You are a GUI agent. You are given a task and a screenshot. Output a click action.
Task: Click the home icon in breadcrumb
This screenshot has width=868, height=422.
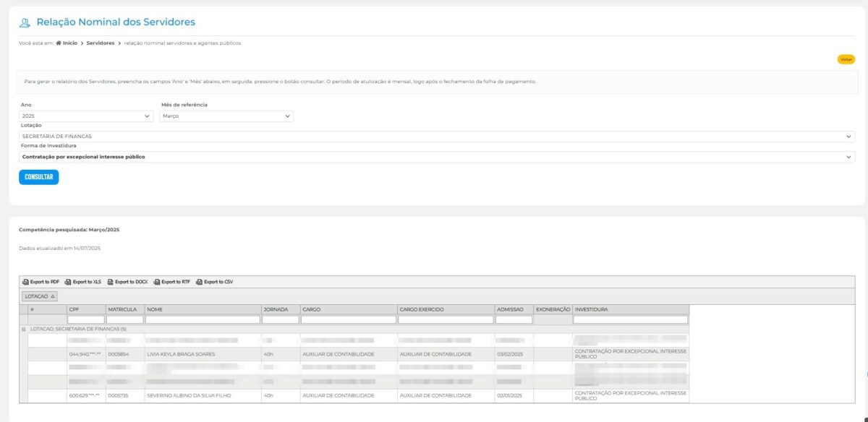point(59,43)
